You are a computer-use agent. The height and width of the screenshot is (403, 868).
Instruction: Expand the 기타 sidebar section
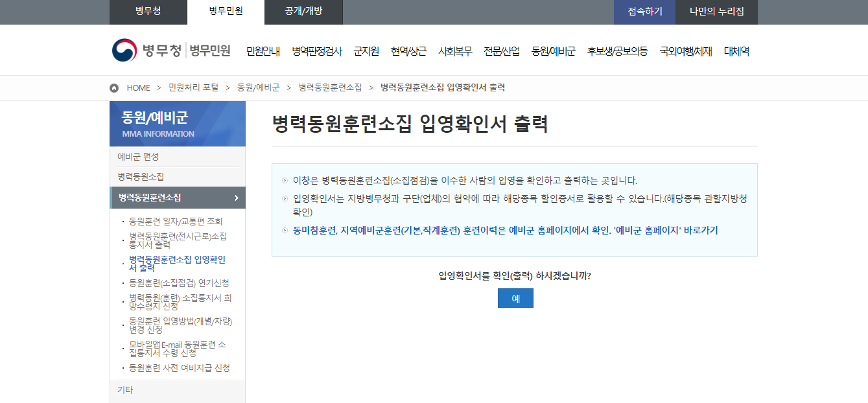coord(125,389)
